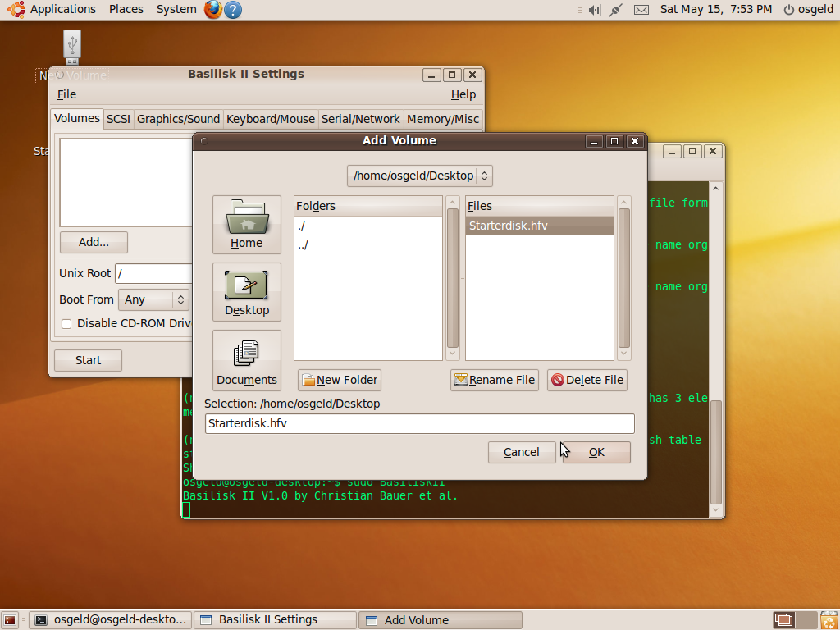Screen dimensions: 840x630
Task: Select the Desktop shortcut icon
Action: pos(246,292)
